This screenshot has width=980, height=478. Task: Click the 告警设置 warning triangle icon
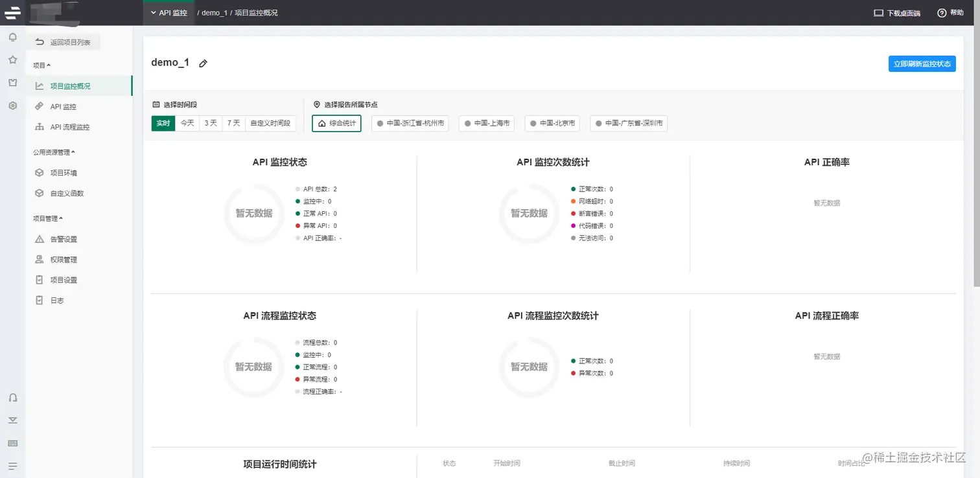[x=40, y=239]
